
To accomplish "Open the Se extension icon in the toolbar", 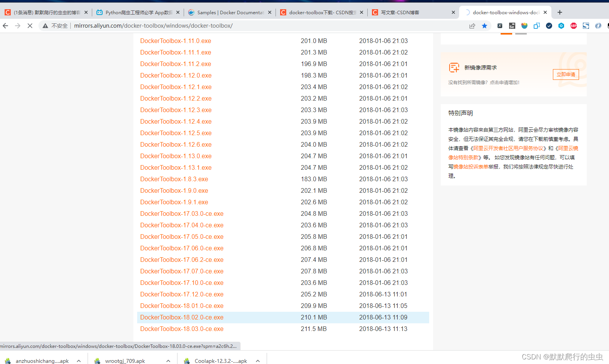I will [512, 26].
